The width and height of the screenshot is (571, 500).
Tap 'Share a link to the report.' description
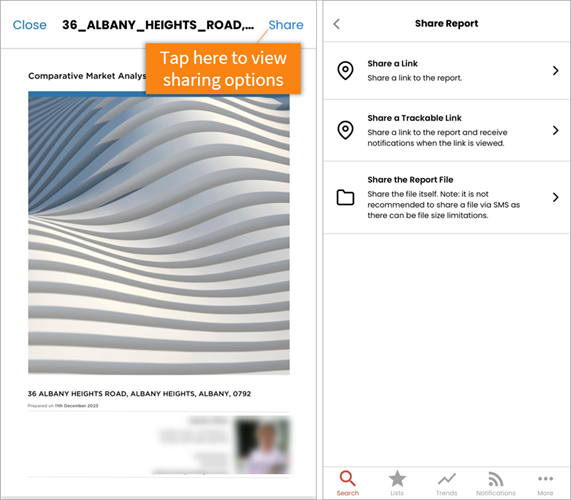tap(415, 78)
